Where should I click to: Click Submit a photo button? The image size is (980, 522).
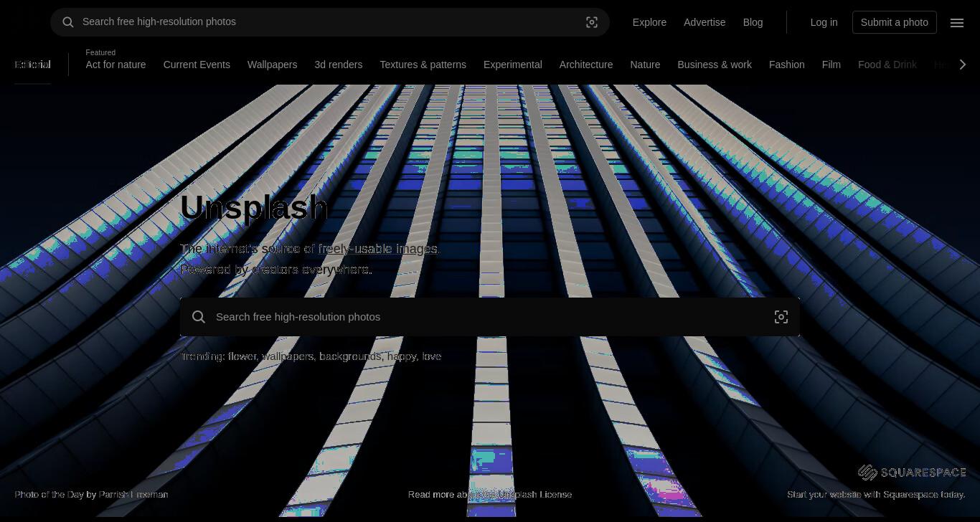pyautogui.click(x=895, y=22)
